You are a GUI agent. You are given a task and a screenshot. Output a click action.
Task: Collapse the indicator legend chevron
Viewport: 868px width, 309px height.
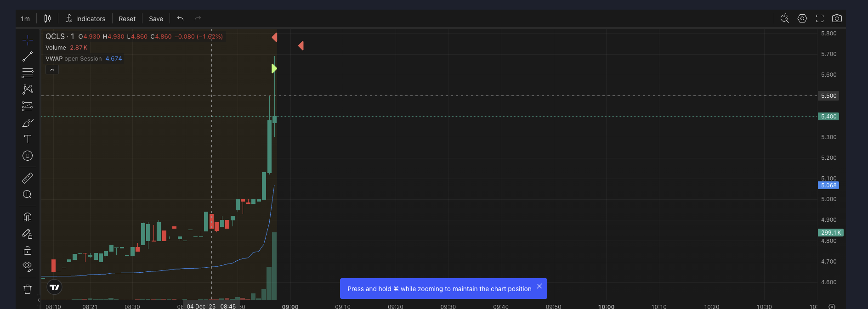(x=52, y=70)
